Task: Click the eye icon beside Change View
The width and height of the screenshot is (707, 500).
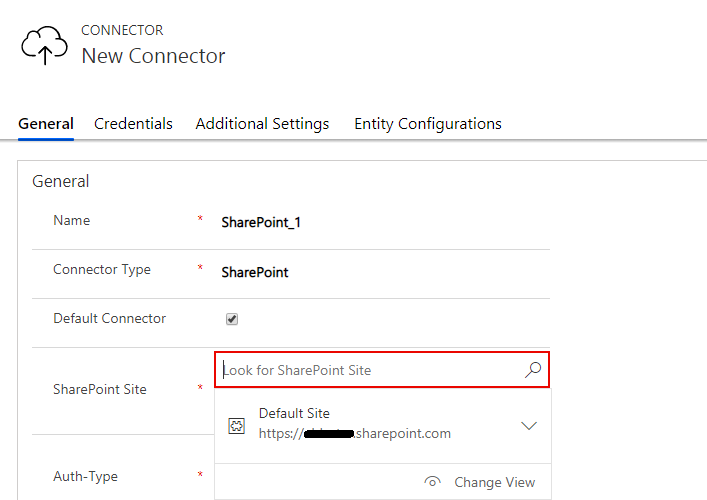Action: tap(432, 482)
